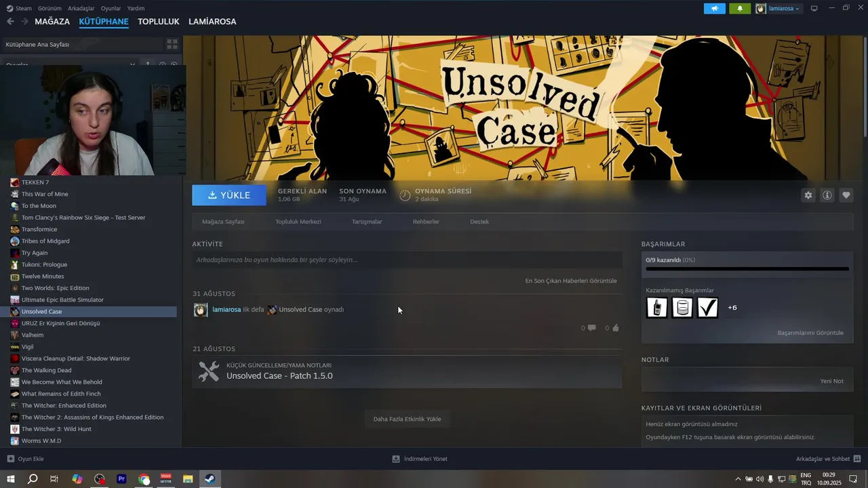Show hidden system tray icons
Image resolution: width=868 pixels, height=488 pixels.
738,479
